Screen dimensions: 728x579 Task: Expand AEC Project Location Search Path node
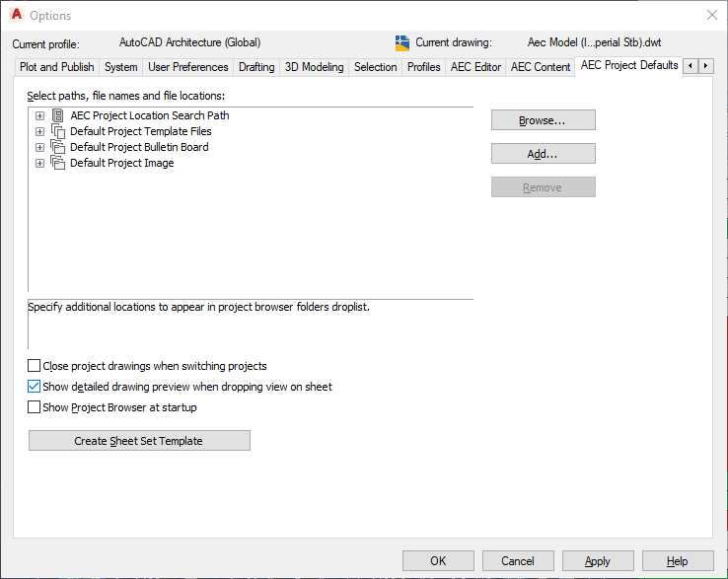point(39,115)
